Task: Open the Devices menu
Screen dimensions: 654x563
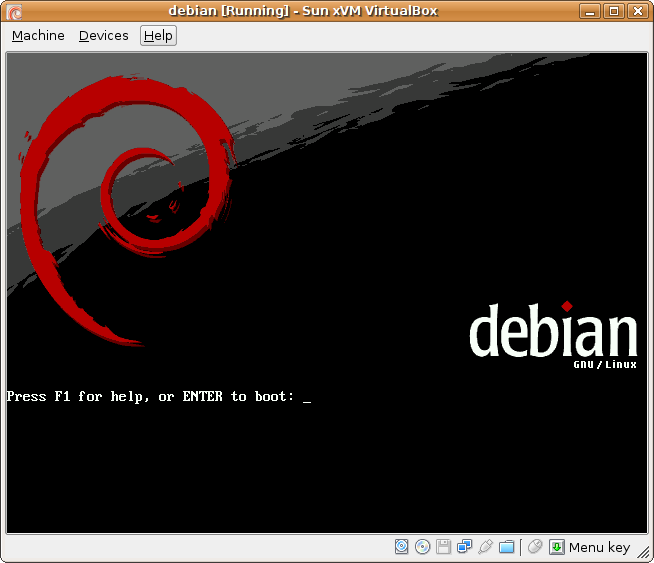Action: pos(103,35)
